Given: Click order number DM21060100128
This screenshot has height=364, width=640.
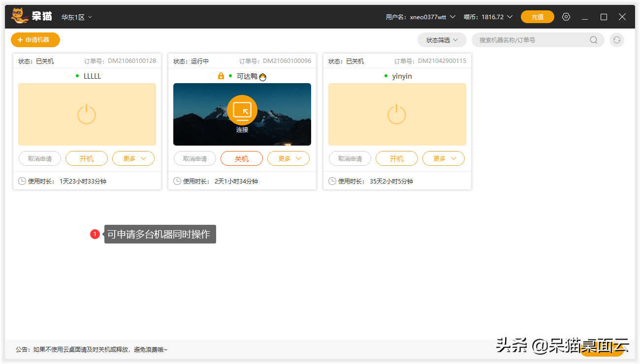Looking at the screenshot, I should [132, 61].
